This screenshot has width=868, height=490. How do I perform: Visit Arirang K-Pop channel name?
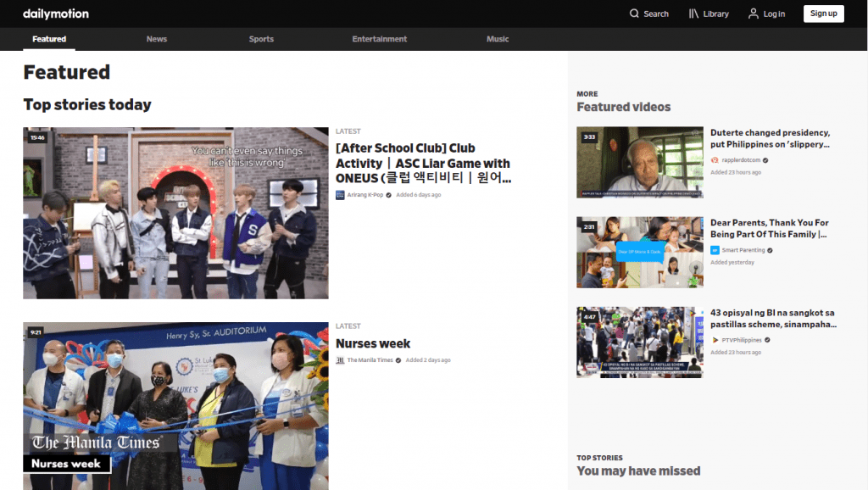(x=364, y=195)
